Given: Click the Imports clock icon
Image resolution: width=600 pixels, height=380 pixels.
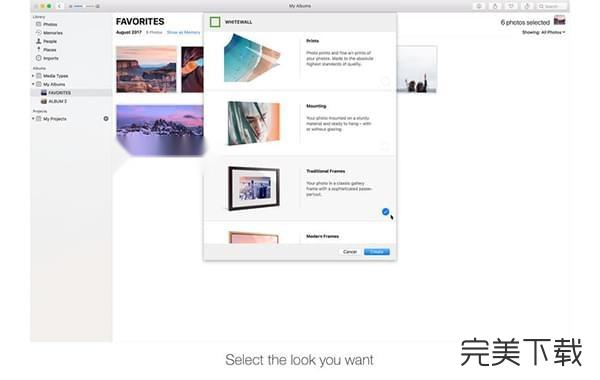Looking at the screenshot, I should 38,58.
